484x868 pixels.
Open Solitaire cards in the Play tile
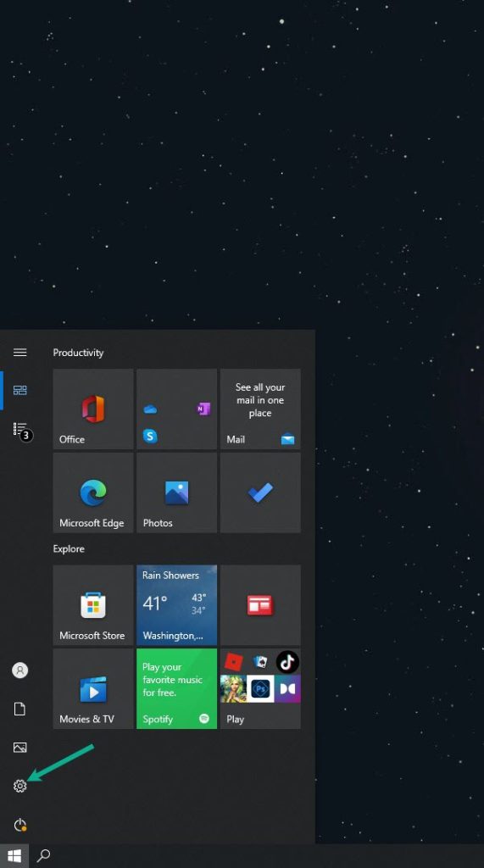pos(261,661)
